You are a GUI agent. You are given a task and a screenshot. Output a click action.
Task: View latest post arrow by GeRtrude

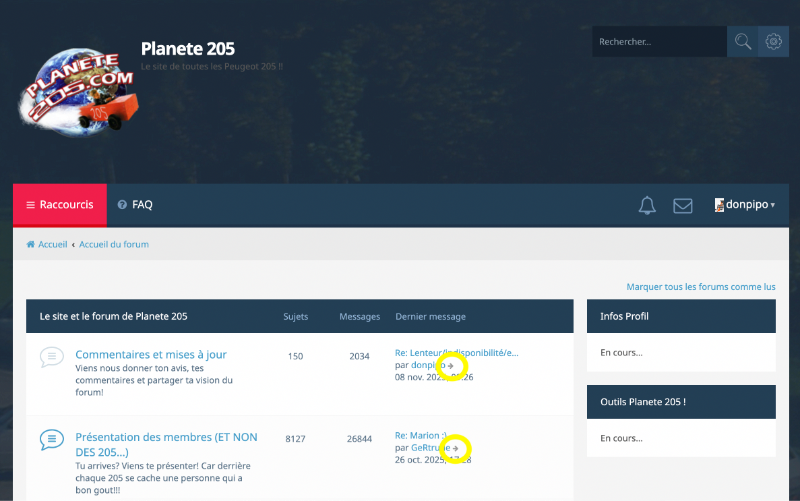[456, 449]
